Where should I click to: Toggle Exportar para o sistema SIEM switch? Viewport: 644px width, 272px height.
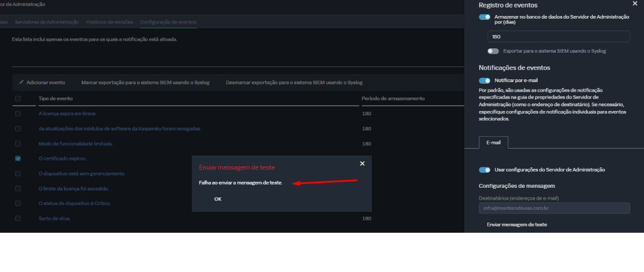tap(493, 51)
